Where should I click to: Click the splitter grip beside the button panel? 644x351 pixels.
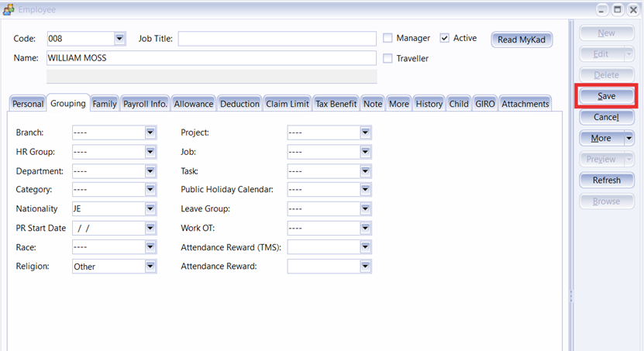tap(570, 296)
